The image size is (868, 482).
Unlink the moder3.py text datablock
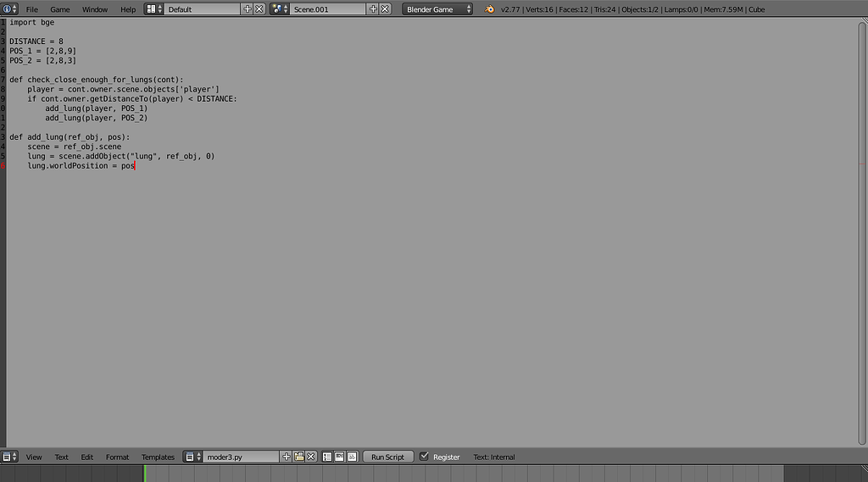point(311,457)
